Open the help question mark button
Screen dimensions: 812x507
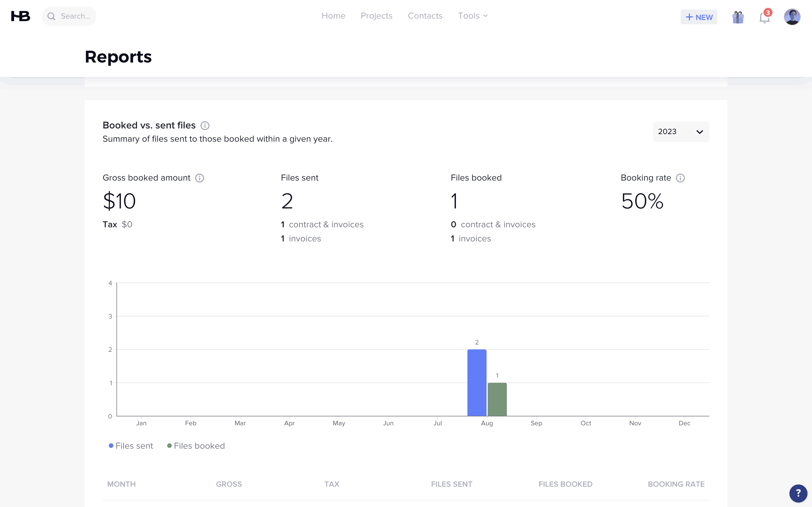click(x=798, y=493)
